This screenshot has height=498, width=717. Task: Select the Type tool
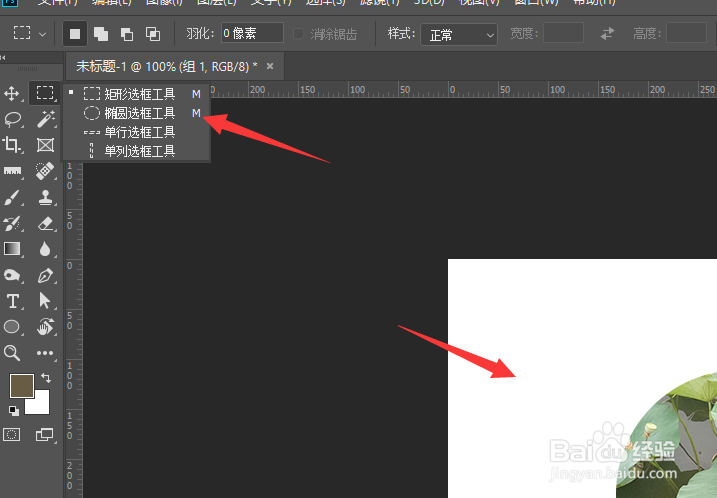[x=13, y=301]
